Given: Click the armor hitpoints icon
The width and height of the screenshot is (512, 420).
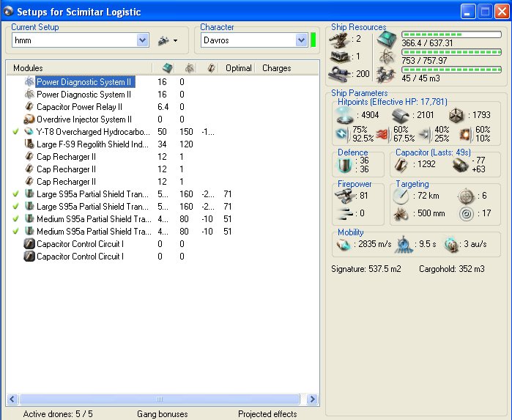Looking at the screenshot, I should pyautogui.click(x=399, y=115).
